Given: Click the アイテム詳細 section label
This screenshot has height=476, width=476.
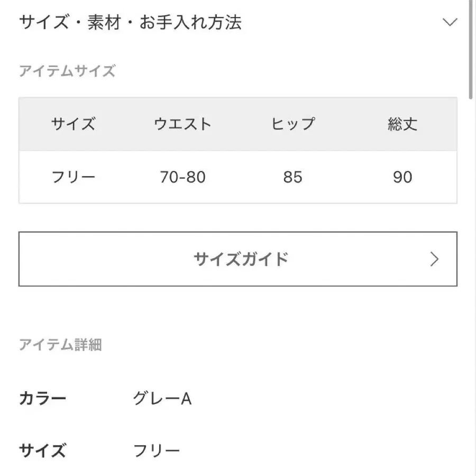Looking at the screenshot, I should (60, 345).
